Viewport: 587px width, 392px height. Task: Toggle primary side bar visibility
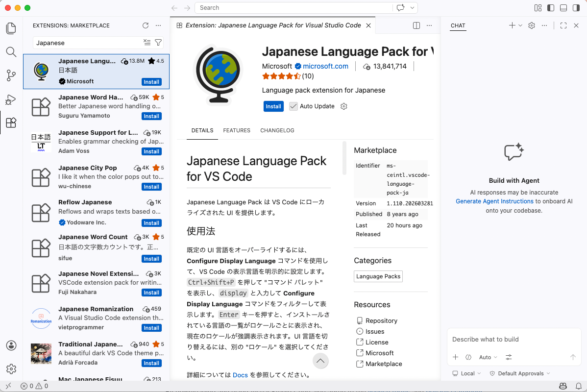click(x=551, y=8)
